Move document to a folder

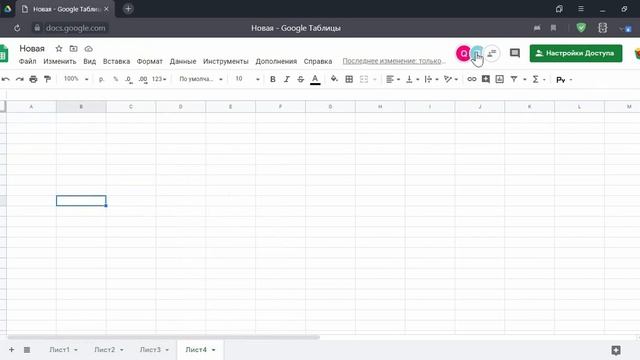coord(73,49)
